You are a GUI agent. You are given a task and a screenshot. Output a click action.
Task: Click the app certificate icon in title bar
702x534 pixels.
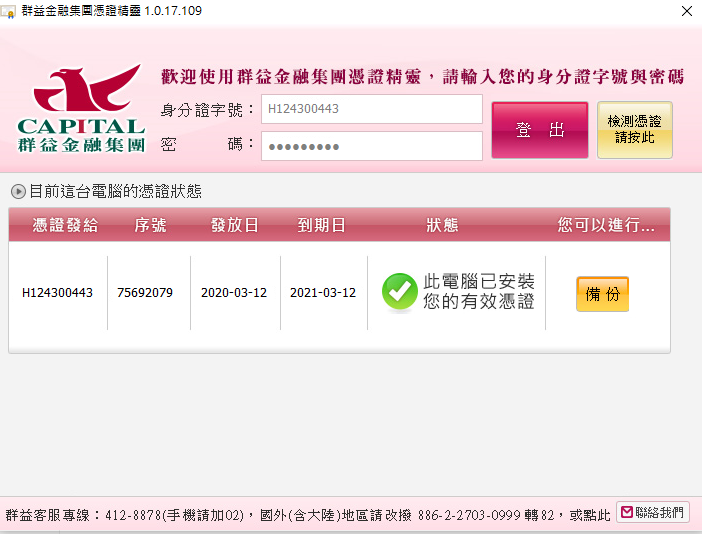(8, 10)
